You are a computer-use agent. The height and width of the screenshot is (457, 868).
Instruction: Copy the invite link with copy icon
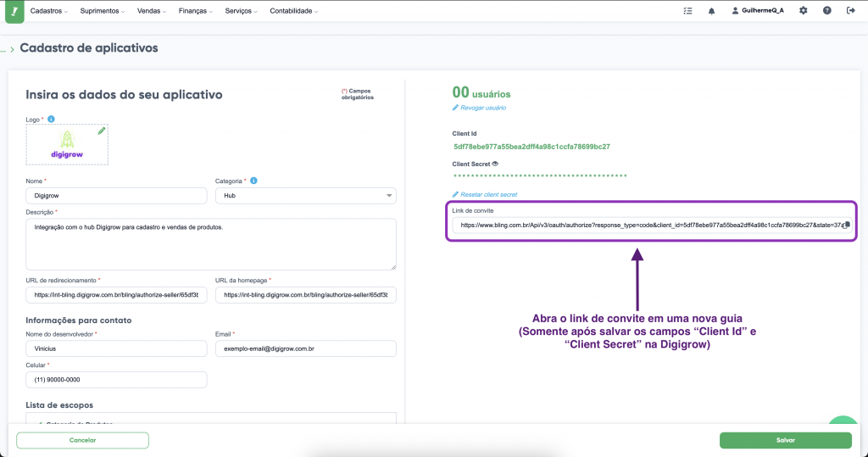[846, 226]
